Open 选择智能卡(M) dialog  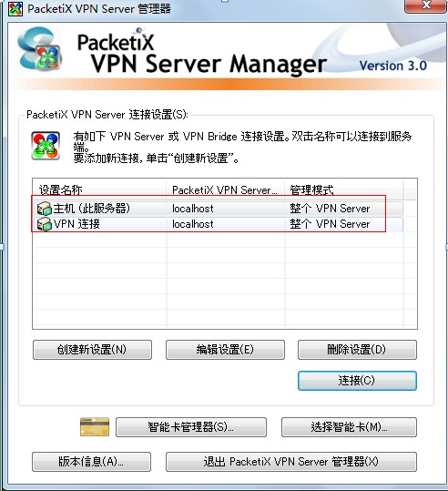click(349, 427)
